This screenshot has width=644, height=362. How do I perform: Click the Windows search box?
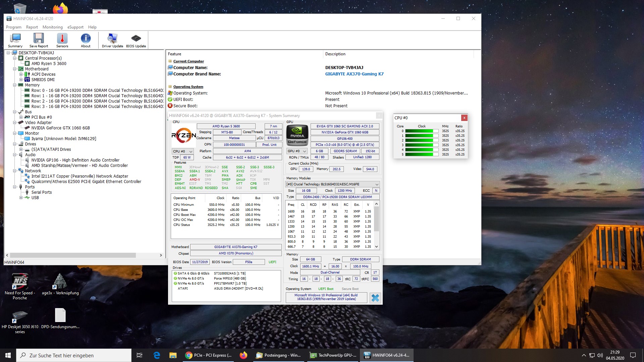coord(74,355)
